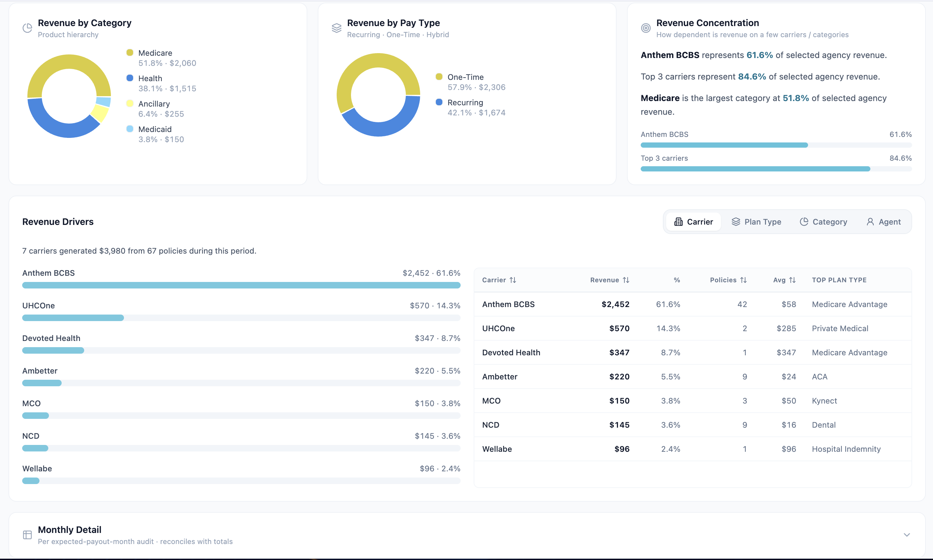The height and width of the screenshot is (560, 933).
Task: Select the UHCOne table row name
Action: (498, 328)
